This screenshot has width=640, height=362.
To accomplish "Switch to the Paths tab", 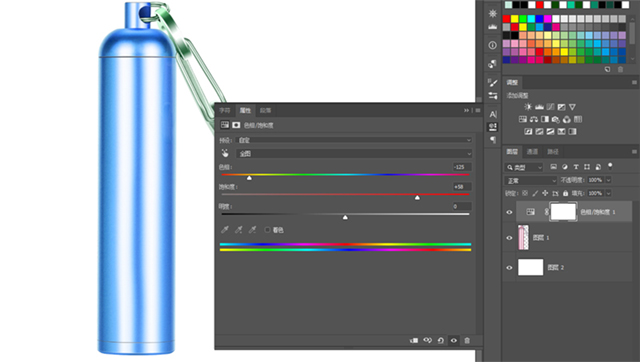I will (x=553, y=151).
